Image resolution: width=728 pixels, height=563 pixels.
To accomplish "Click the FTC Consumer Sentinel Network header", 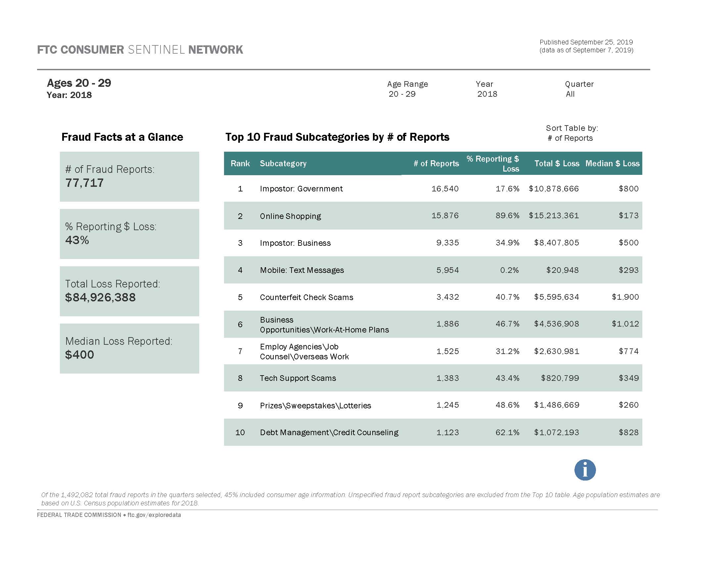I will click(140, 50).
